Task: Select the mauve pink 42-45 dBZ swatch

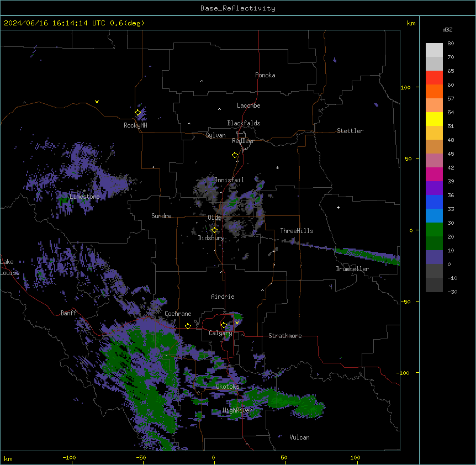Action: (434, 161)
